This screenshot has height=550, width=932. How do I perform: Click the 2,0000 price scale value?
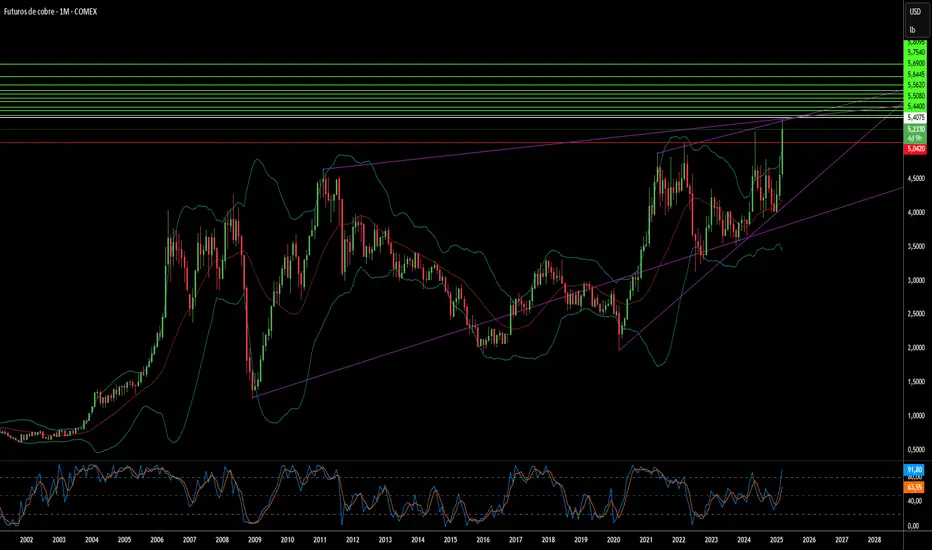click(916, 348)
